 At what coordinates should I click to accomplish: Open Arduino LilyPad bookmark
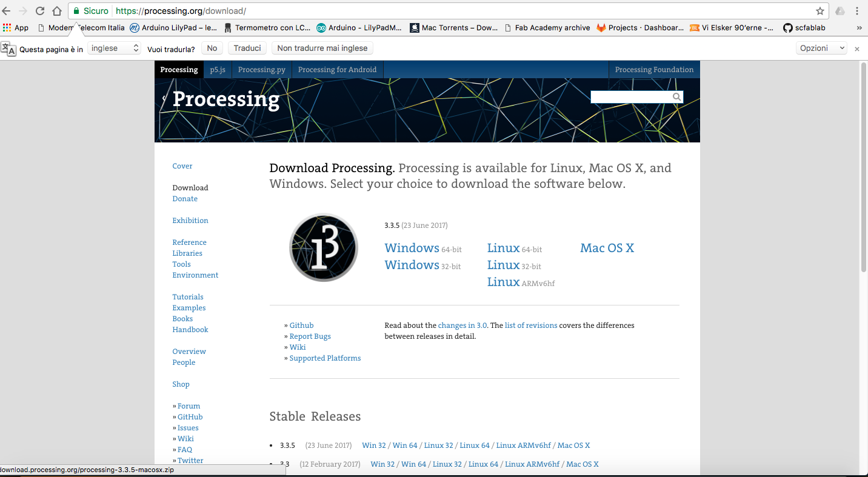(x=173, y=28)
